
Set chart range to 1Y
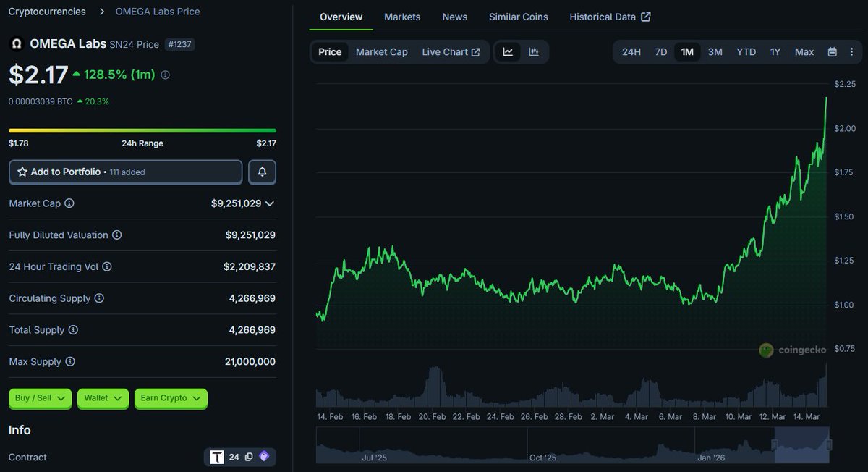pos(775,52)
